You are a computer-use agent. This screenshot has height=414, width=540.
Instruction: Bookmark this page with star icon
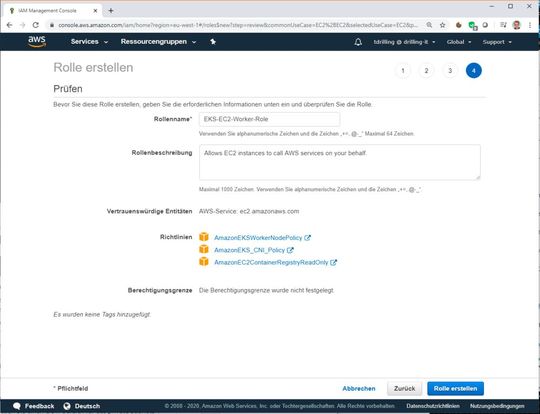(x=443, y=25)
